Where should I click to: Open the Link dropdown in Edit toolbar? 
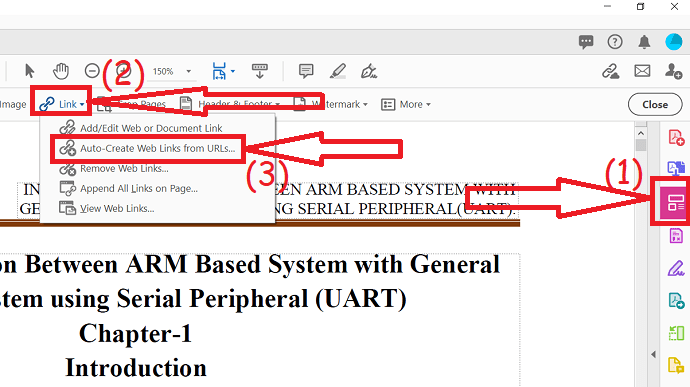[x=61, y=104]
